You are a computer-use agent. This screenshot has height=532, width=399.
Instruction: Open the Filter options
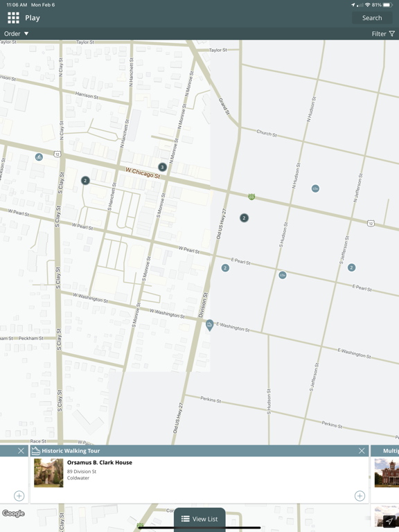(x=383, y=33)
